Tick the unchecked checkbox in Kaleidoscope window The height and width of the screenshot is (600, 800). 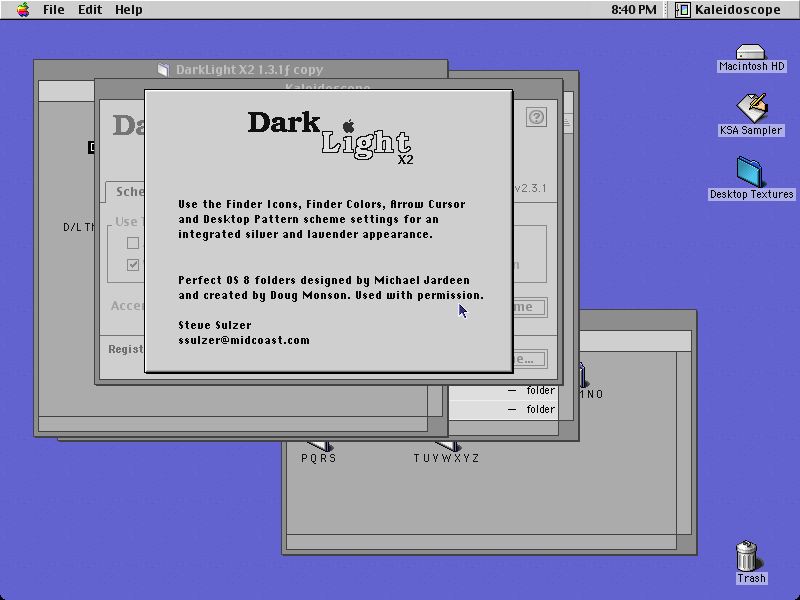133,243
